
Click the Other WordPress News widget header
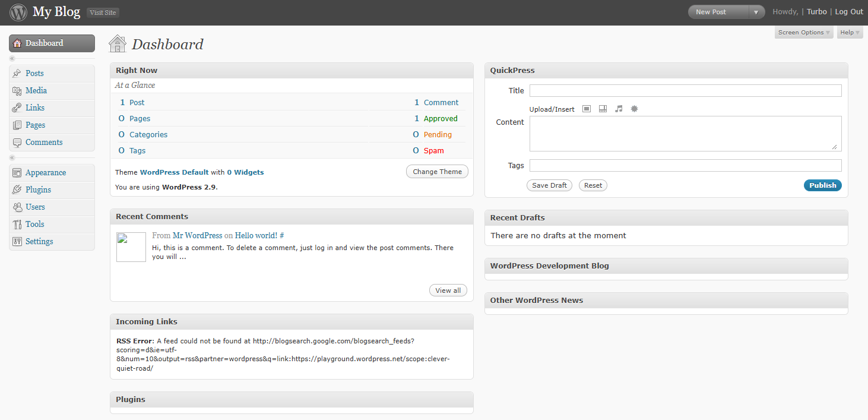pos(666,301)
